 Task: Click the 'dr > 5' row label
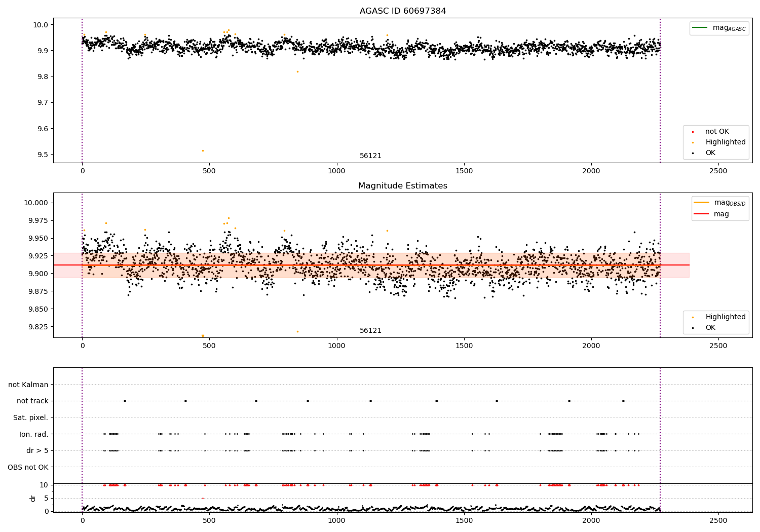[37, 451]
